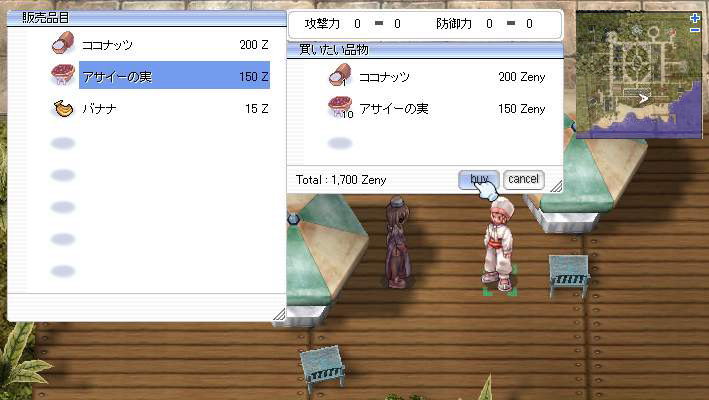
Task: Click the Total : 1,700 Zeny text
Action: (341, 180)
